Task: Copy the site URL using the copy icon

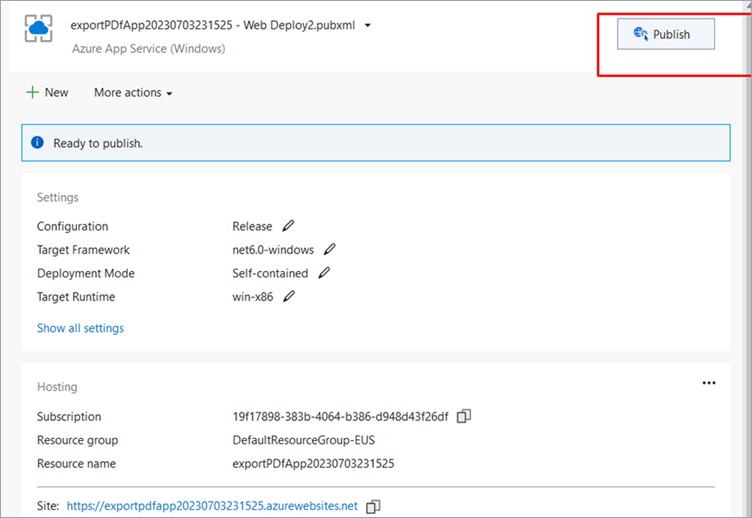Action: coord(373,507)
